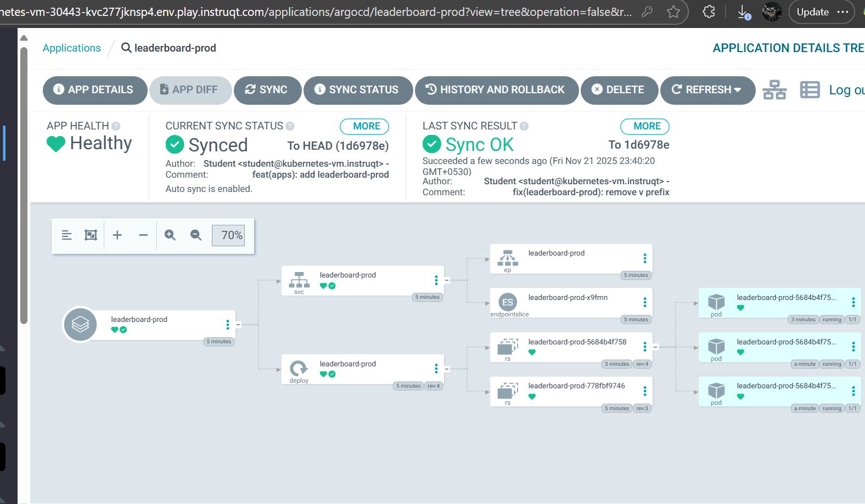Collapse the root leaderboard-prod application node
The image size is (865, 504).
click(238, 325)
